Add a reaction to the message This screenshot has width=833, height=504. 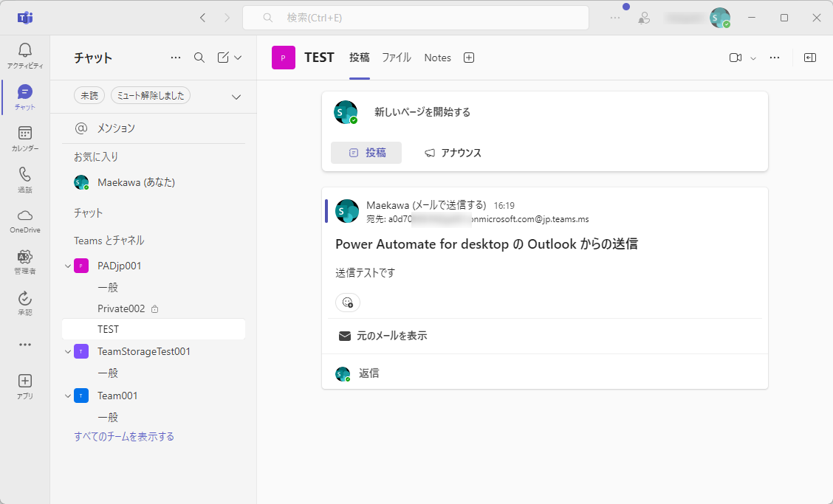(x=348, y=303)
